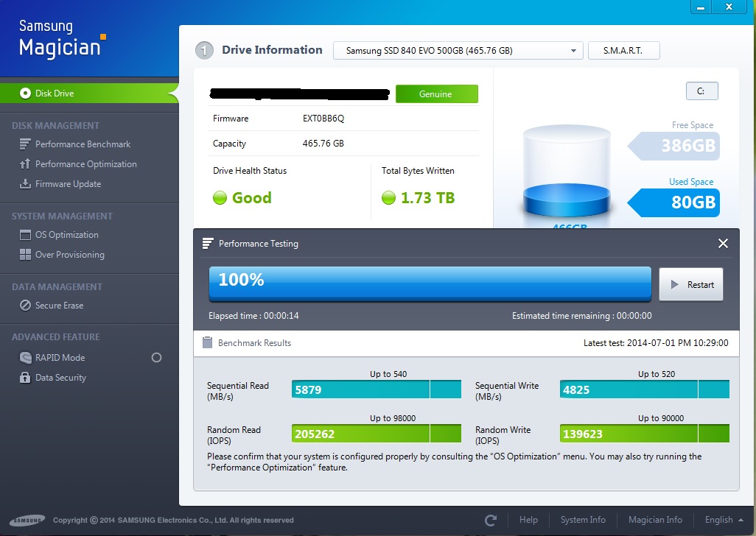Click the Data Security padlock icon
Viewport: 756px width, 536px height.
[25, 377]
